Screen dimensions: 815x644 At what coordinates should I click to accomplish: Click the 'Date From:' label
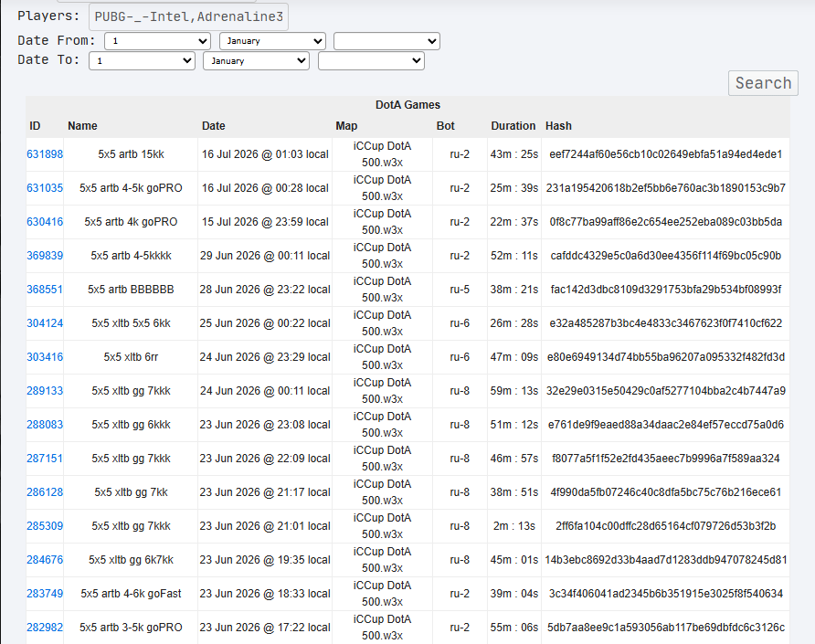click(x=57, y=40)
